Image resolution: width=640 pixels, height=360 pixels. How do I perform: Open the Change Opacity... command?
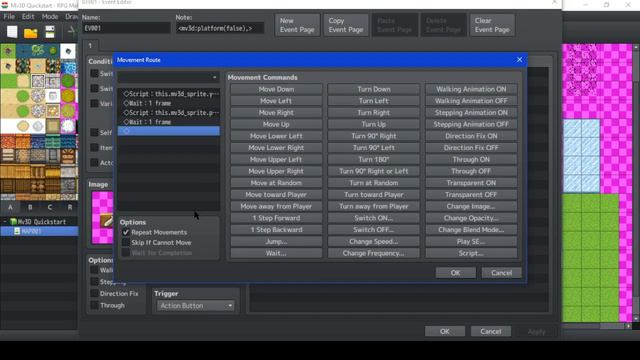point(471,218)
